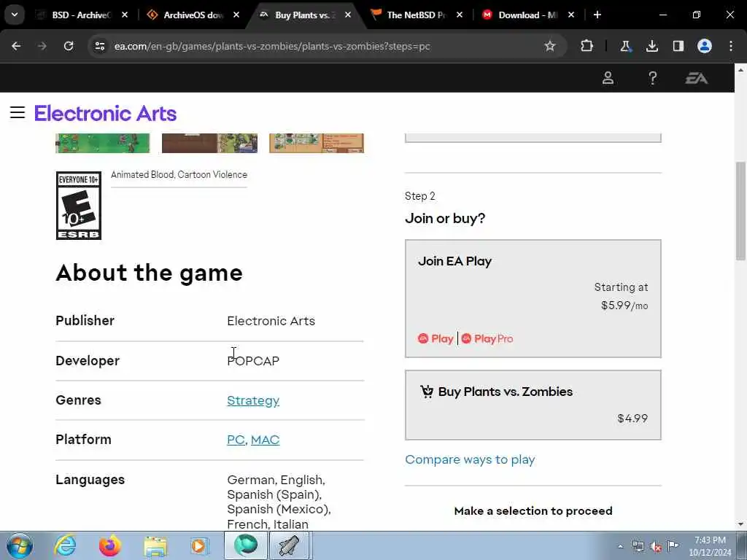Click the EA logo in top bar
Viewport: 747px width, 560px height.
[x=697, y=78]
